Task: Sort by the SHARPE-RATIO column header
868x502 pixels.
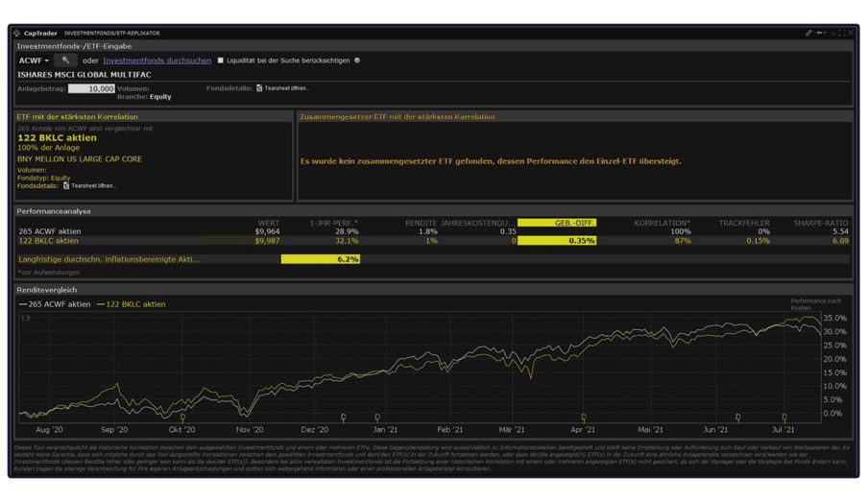Action: 821,223
